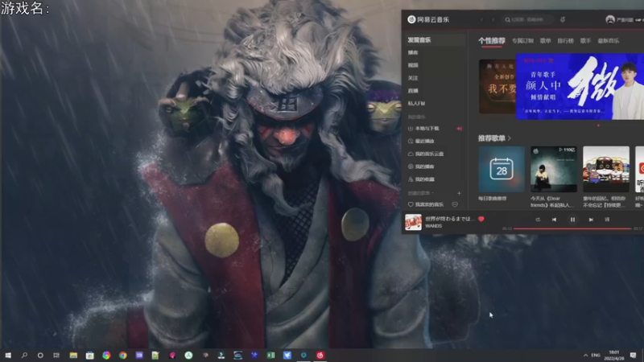Screen dimensions: 644x362
Task: Open the brown 我不要 banner on the left
Action: click(x=497, y=86)
